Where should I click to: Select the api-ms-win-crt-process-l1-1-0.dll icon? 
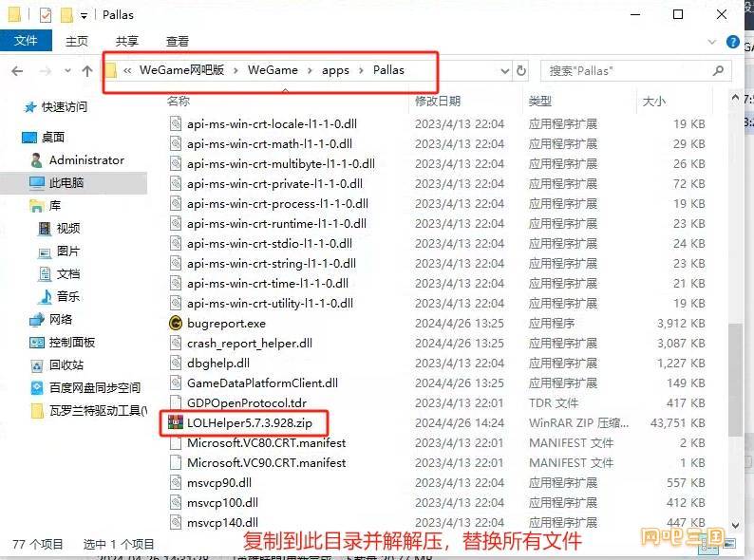click(176, 203)
